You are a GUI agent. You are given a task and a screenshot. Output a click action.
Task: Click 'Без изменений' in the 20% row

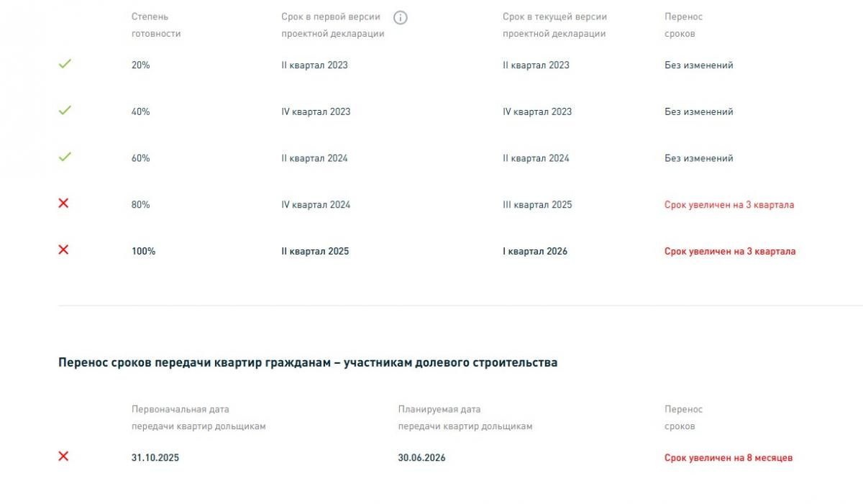click(x=699, y=65)
